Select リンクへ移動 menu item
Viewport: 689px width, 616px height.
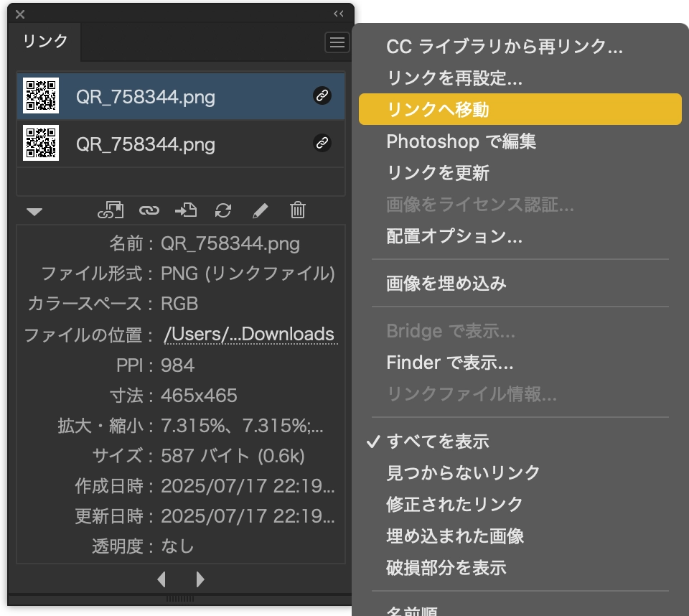pos(520,109)
